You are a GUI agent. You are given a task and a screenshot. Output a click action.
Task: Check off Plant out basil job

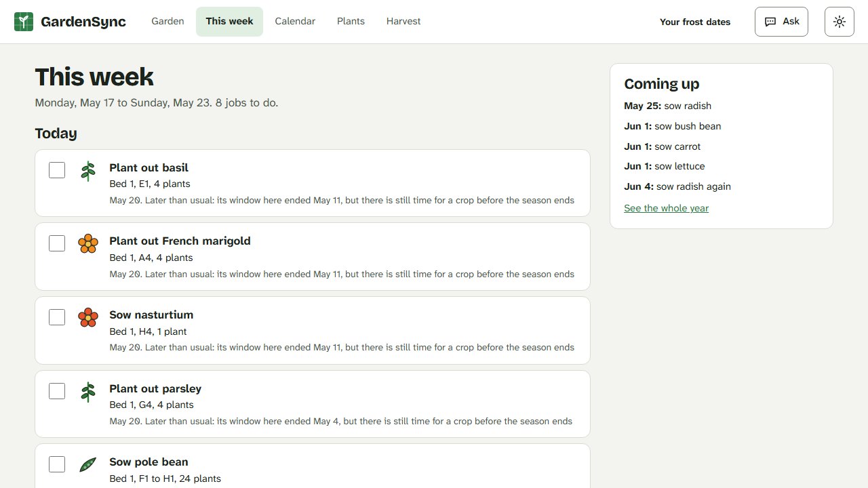(57, 170)
